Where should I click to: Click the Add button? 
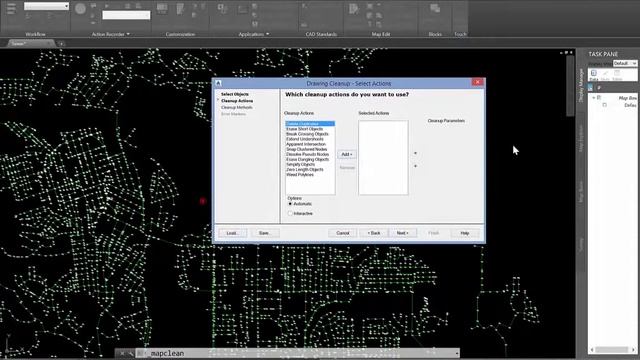[347, 154]
